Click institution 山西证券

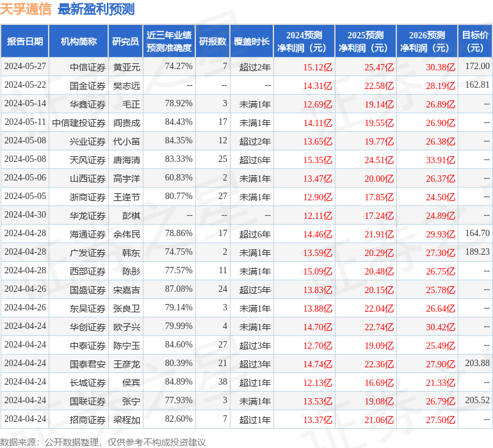coord(88,179)
